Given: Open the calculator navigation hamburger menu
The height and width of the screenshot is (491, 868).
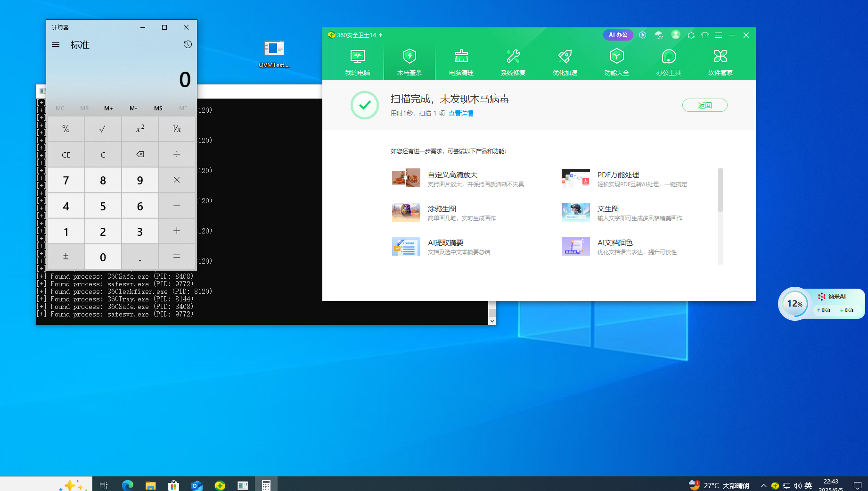Looking at the screenshot, I should (56, 45).
